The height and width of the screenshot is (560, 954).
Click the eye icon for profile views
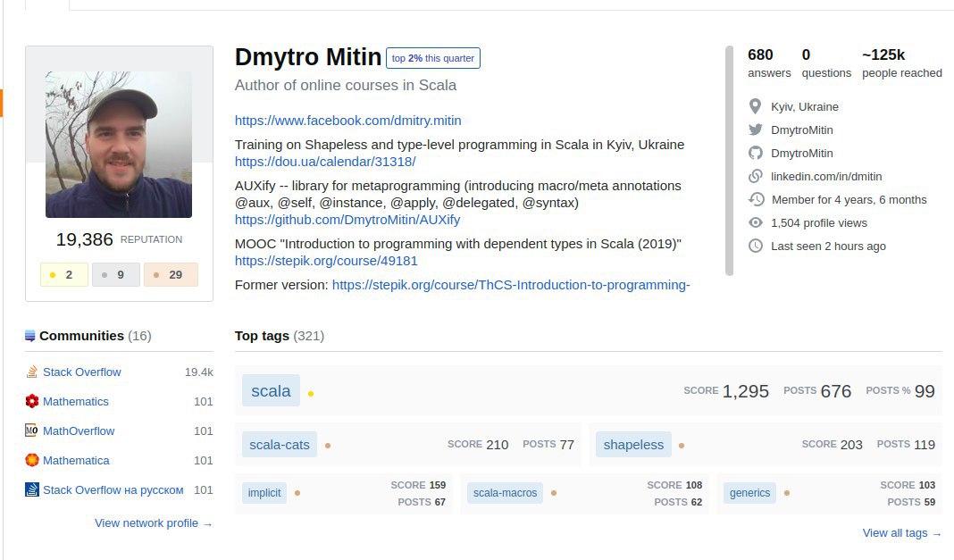pos(755,222)
